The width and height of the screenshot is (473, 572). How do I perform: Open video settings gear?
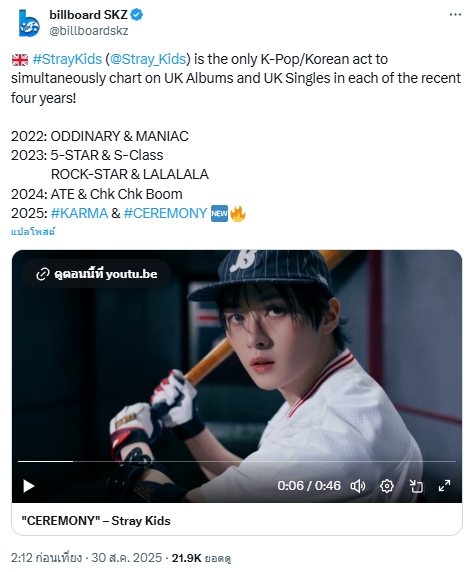(x=387, y=486)
